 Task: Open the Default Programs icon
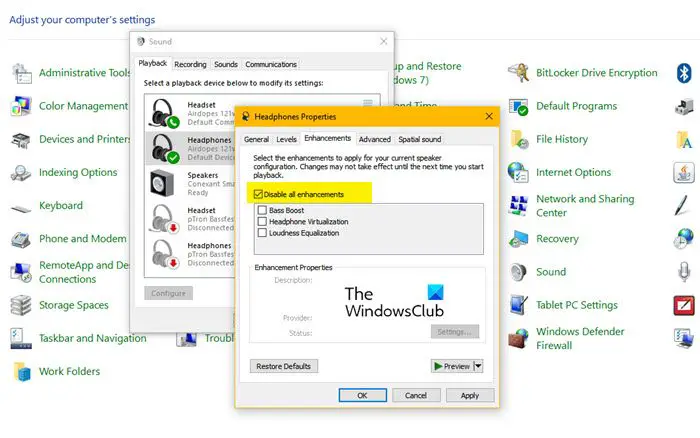[518, 107]
